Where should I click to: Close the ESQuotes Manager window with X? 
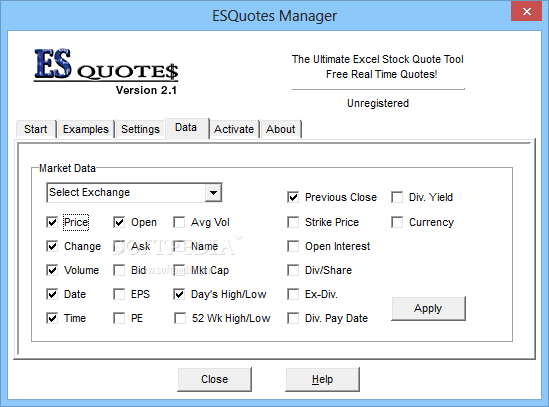point(527,11)
